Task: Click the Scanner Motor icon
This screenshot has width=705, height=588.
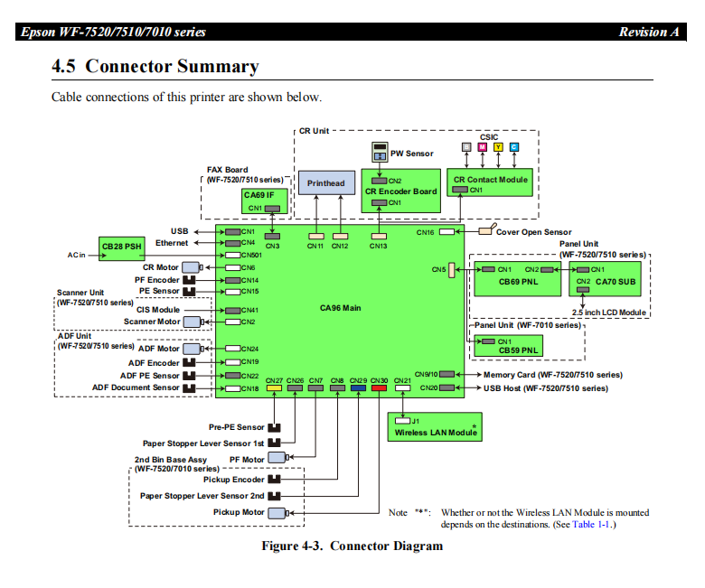Action: point(192,322)
